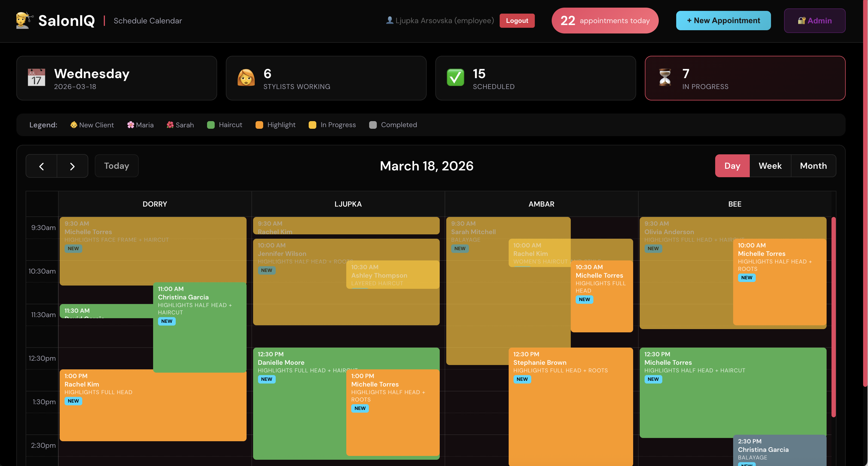
Task: Advance to next day with right chevron
Action: (x=72, y=166)
